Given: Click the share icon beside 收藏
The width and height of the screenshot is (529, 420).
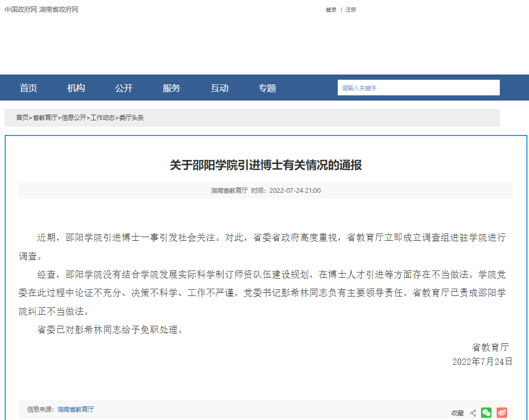Looking at the screenshot, I should point(473,413).
